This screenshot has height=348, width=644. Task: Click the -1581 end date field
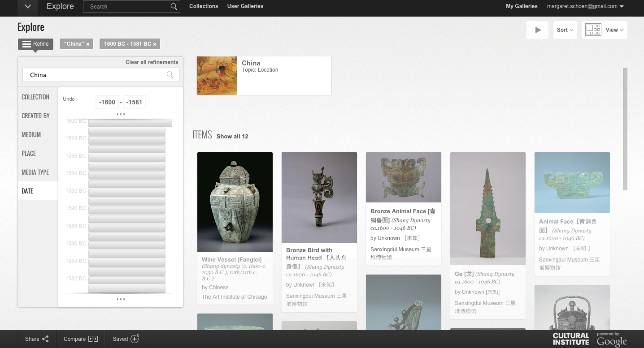click(x=134, y=102)
